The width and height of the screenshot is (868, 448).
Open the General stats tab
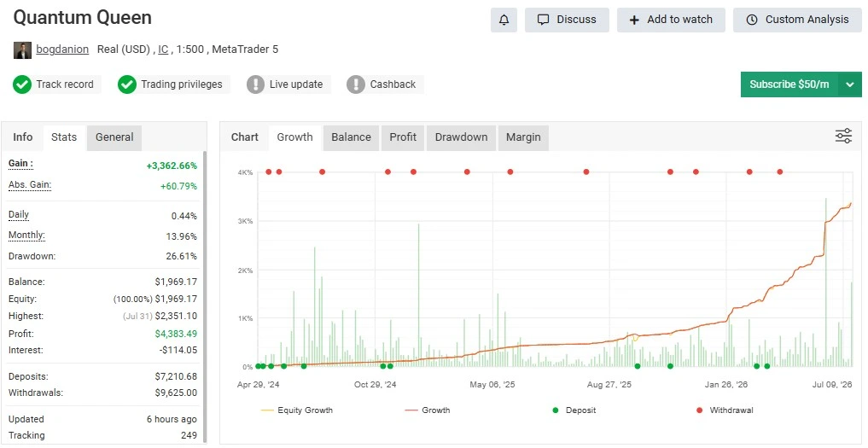(x=114, y=137)
